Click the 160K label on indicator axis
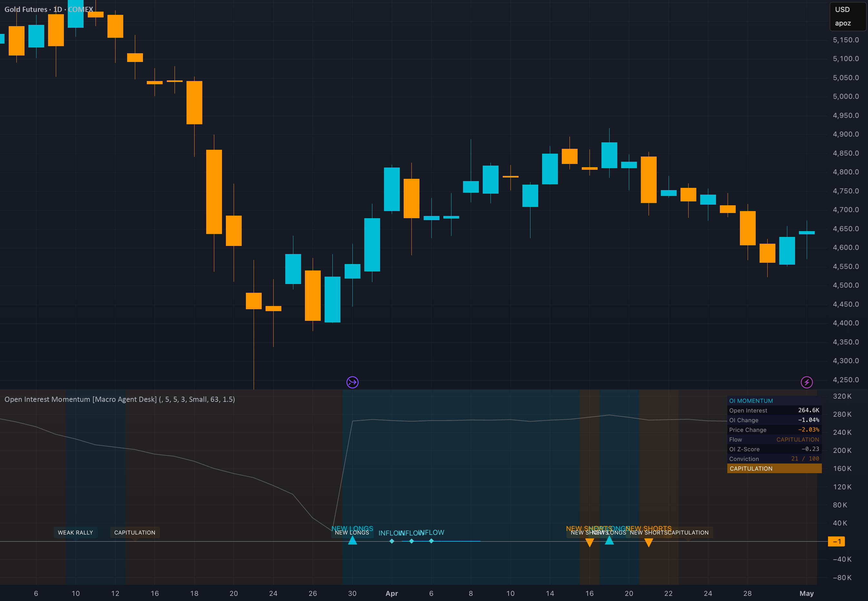This screenshot has width=868, height=601. [842, 468]
